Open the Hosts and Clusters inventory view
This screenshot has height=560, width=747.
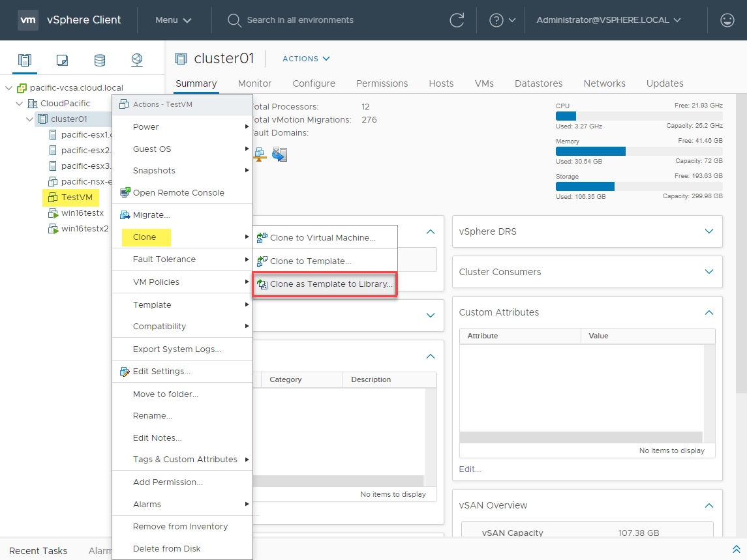coord(25,60)
